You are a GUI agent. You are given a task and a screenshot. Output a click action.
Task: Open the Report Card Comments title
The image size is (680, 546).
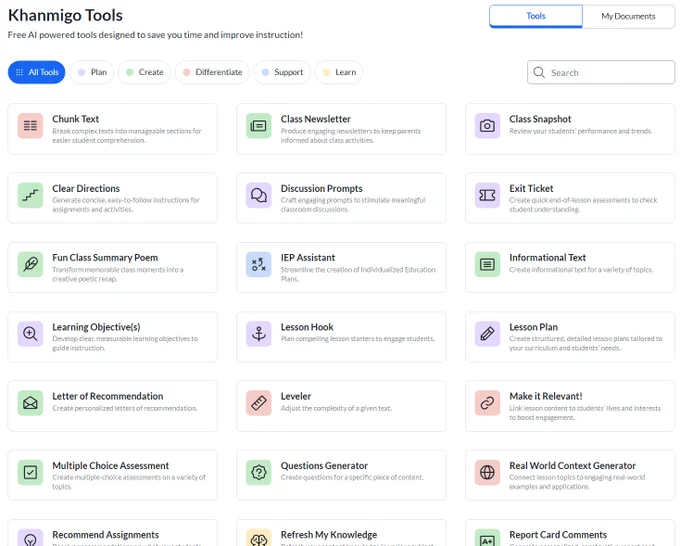pyautogui.click(x=558, y=535)
